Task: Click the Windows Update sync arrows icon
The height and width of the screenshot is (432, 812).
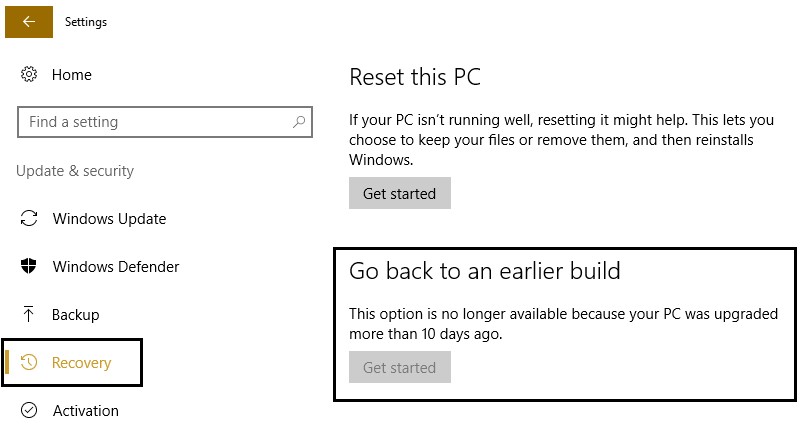Action: pos(29,219)
